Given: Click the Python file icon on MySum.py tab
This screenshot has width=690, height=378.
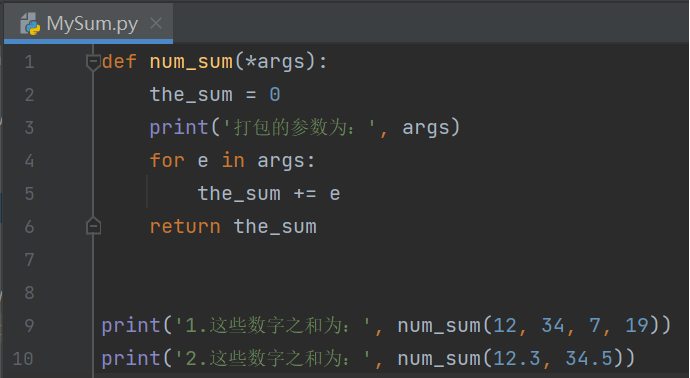Looking at the screenshot, I should click(30, 23).
